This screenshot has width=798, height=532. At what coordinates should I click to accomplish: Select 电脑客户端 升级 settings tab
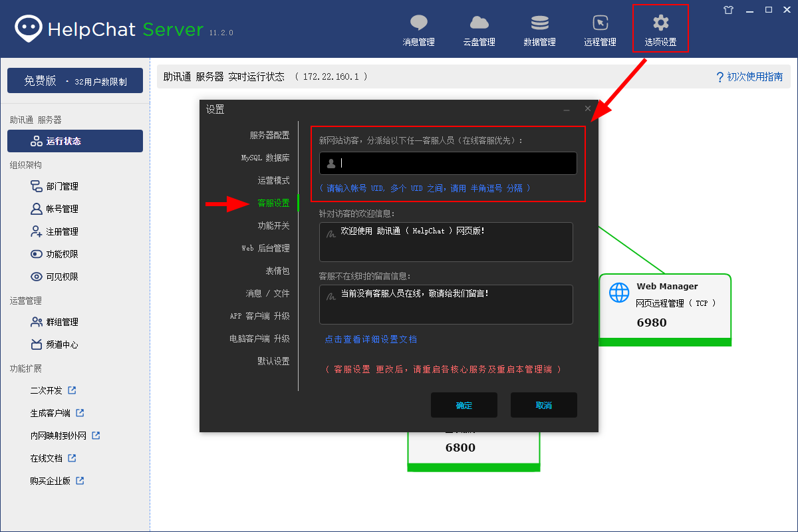tap(260, 338)
